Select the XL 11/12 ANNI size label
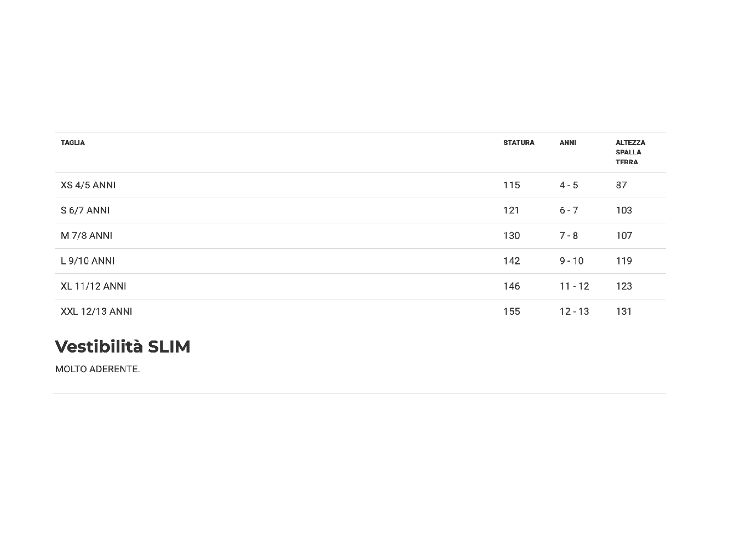746x560 pixels. tap(93, 286)
